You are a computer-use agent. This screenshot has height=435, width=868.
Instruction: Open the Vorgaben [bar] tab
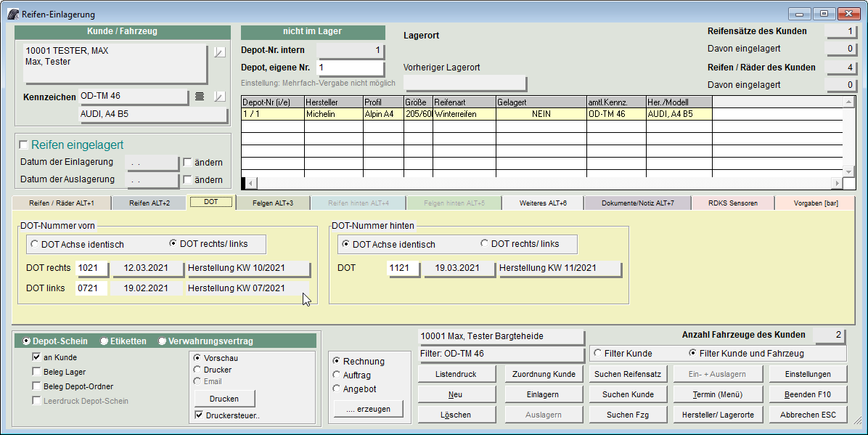[816, 203]
